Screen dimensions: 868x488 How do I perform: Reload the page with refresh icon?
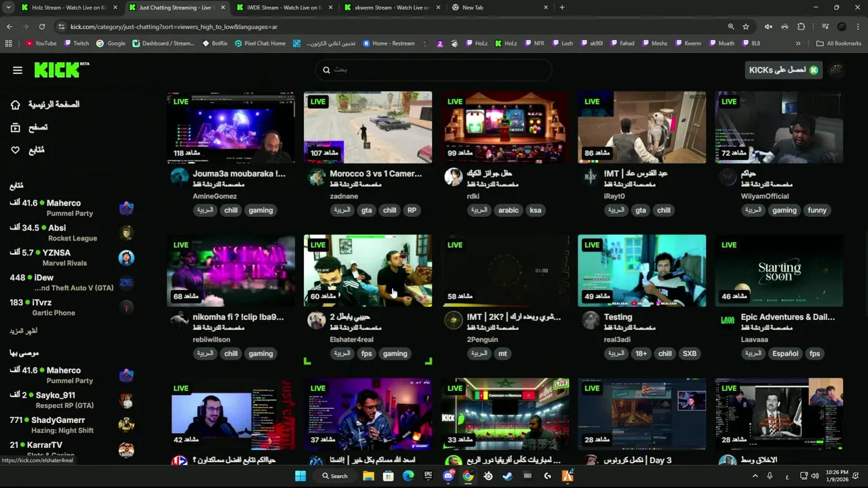(x=42, y=26)
